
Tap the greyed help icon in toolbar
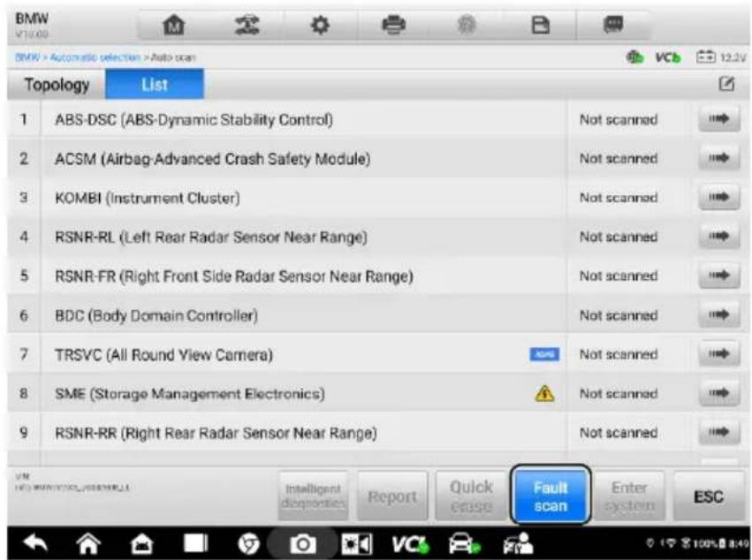(x=467, y=25)
